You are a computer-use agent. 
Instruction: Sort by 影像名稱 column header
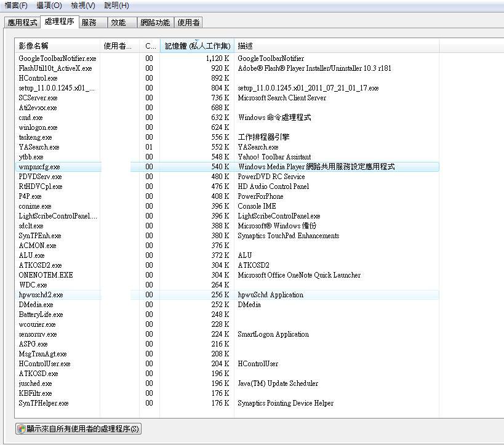58,46
